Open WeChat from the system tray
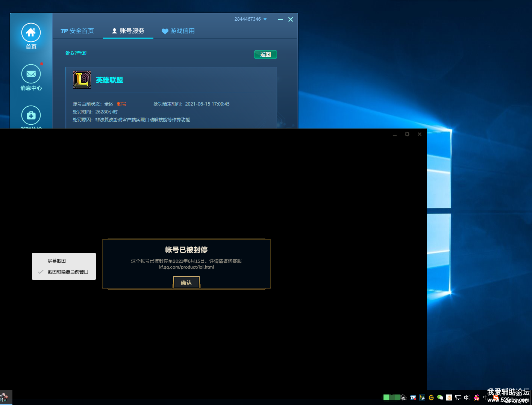532x405 pixels. click(440, 397)
